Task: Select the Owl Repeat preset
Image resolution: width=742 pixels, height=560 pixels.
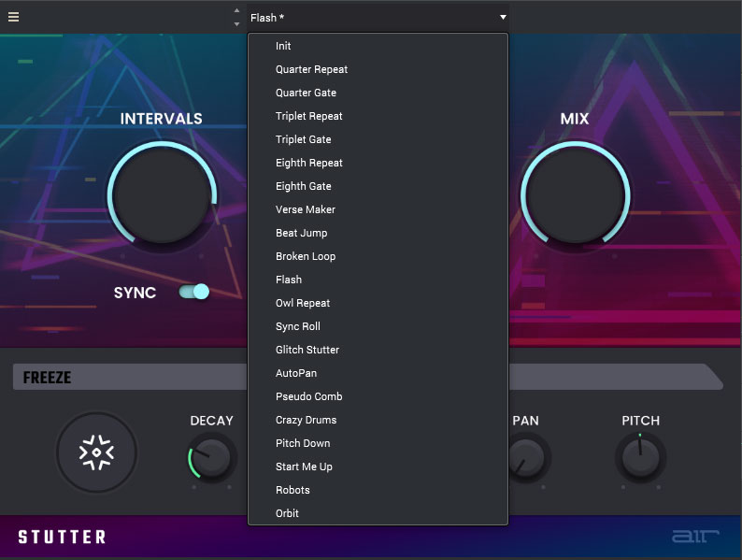Action: click(378, 303)
